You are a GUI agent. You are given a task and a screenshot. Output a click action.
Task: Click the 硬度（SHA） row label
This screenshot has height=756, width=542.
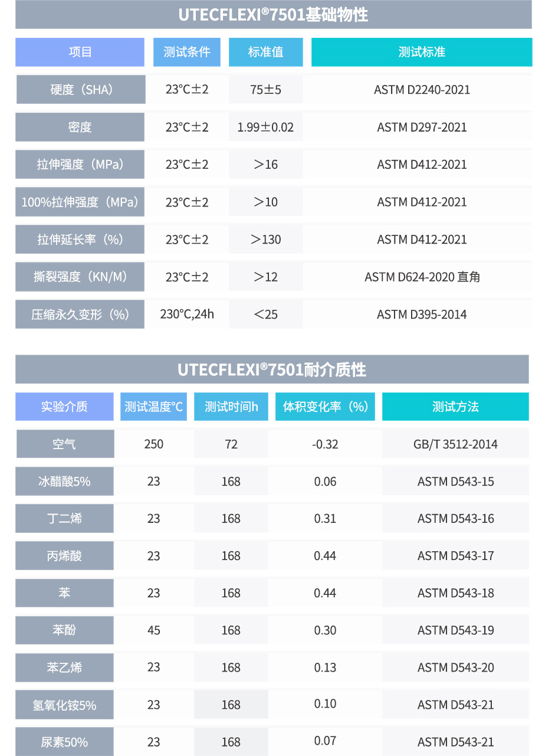(x=80, y=90)
